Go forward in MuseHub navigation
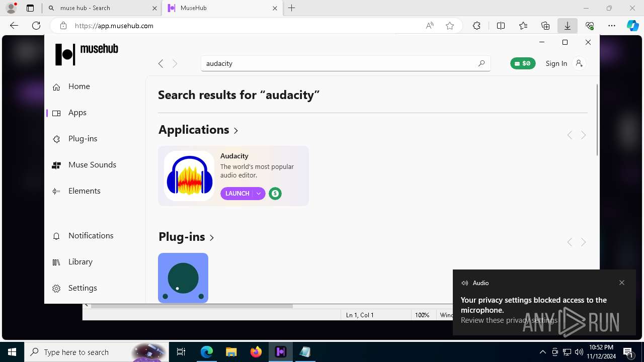This screenshot has height=362, width=644. click(175, 63)
